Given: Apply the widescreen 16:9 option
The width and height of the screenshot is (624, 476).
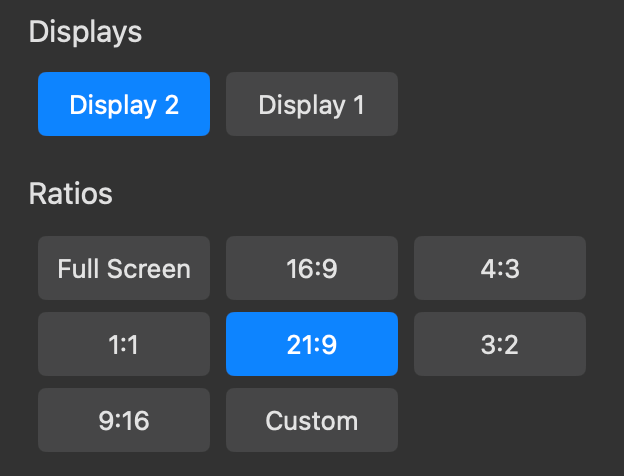Looking at the screenshot, I should [x=312, y=268].
